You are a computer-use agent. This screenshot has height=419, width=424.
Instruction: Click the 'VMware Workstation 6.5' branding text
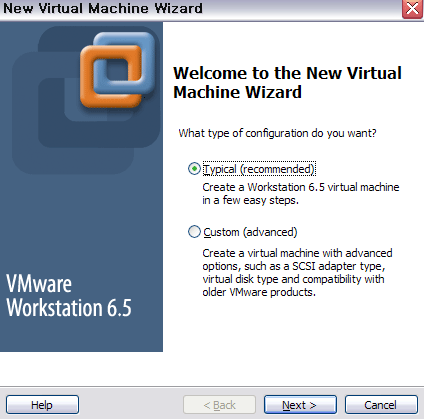coord(69,296)
